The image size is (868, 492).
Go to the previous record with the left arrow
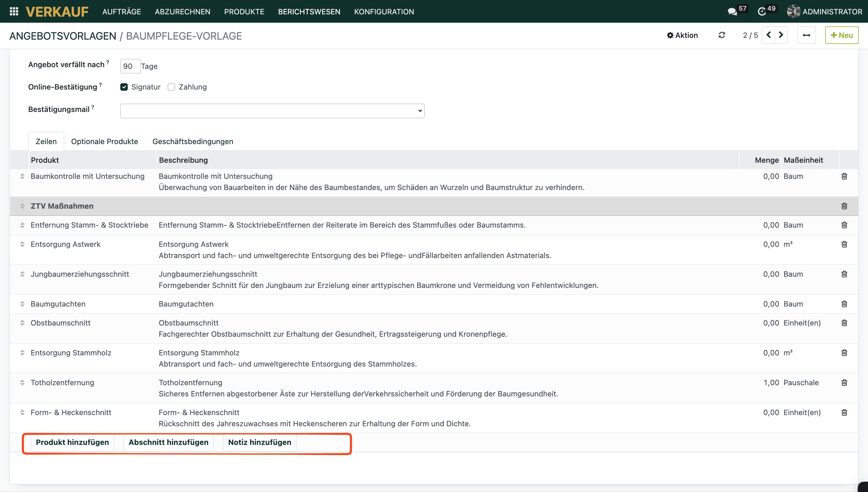(x=769, y=35)
